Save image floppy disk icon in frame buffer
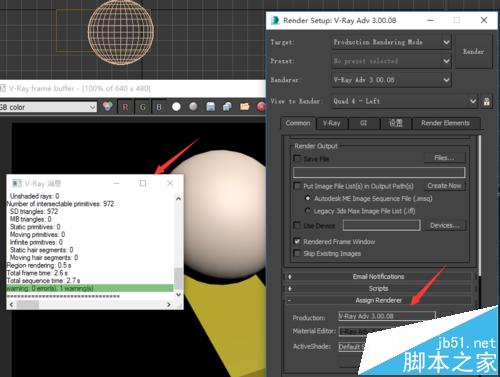 pyautogui.click(x=211, y=107)
